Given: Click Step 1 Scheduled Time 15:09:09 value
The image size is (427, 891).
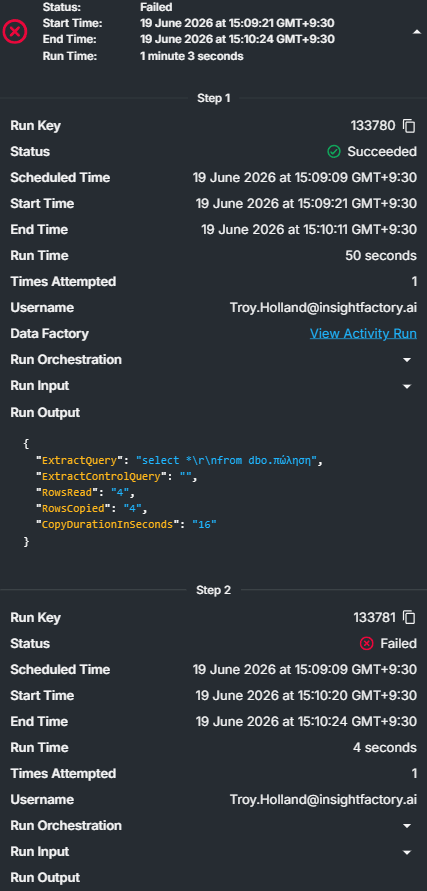Looking at the screenshot, I should [305, 178].
